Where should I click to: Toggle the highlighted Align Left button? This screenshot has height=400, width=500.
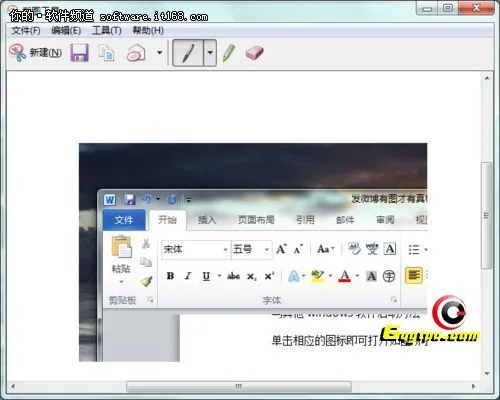click(x=414, y=275)
